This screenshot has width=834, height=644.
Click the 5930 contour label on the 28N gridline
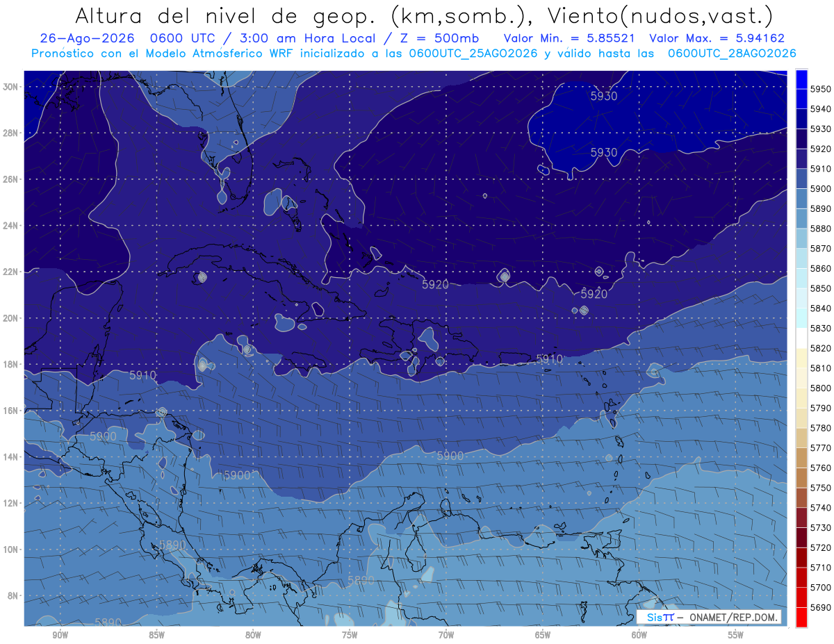coord(604,152)
